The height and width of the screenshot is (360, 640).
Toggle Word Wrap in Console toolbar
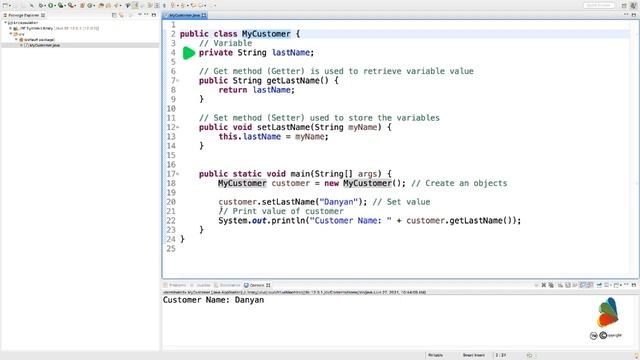click(575, 285)
